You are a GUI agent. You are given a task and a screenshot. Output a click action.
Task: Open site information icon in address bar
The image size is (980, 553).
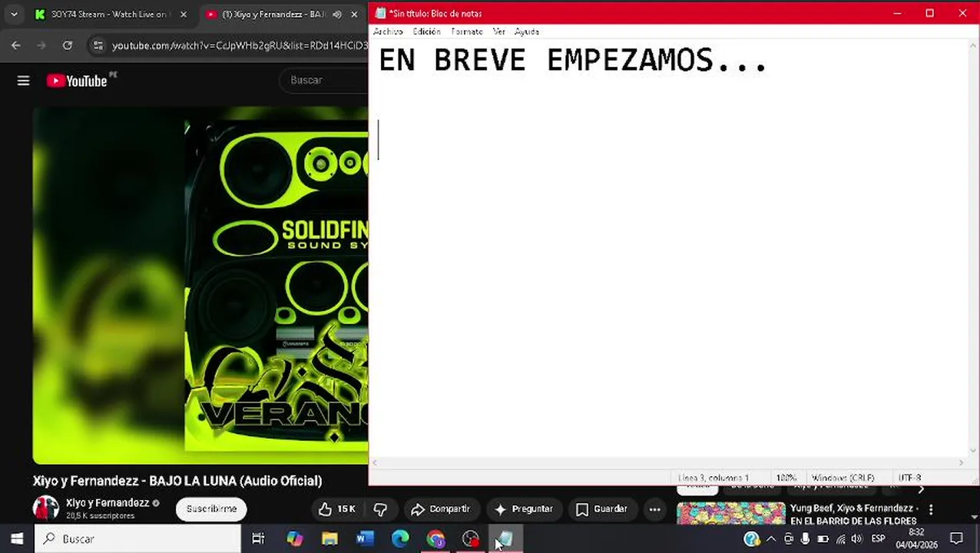[98, 45]
